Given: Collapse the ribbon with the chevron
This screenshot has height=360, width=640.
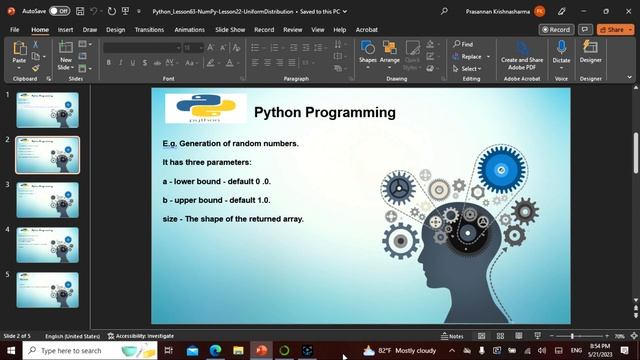Looking at the screenshot, I should [629, 77].
